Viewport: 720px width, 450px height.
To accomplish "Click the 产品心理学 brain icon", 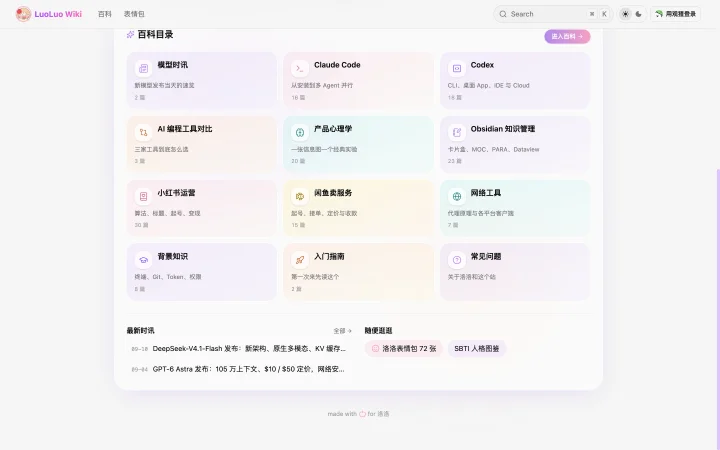I will tap(300, 132).
